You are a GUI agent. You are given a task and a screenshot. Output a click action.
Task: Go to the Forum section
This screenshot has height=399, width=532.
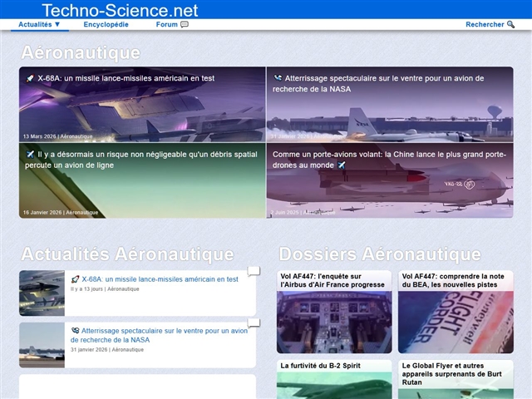(x=172, y=24)
